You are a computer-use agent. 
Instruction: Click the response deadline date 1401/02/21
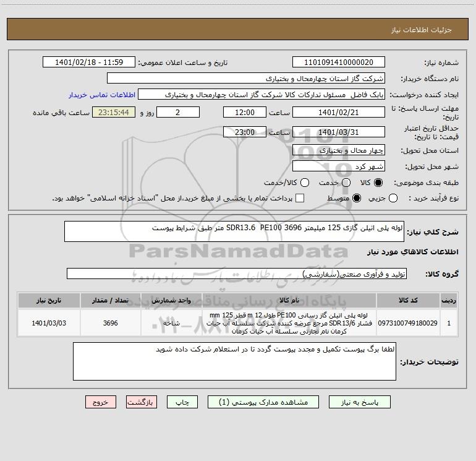pyautogui.click(x=339, y=112)
